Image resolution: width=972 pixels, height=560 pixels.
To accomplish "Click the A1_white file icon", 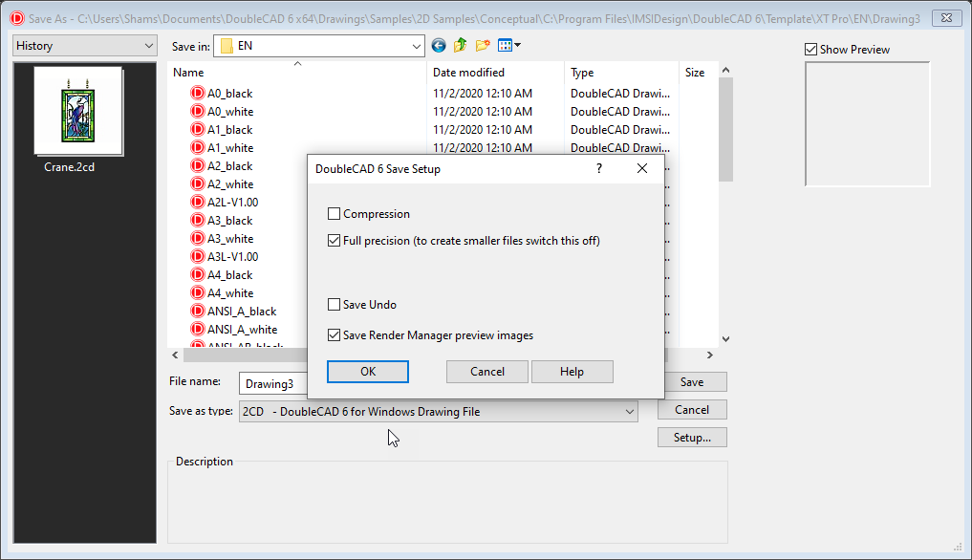I will point(198,147).
